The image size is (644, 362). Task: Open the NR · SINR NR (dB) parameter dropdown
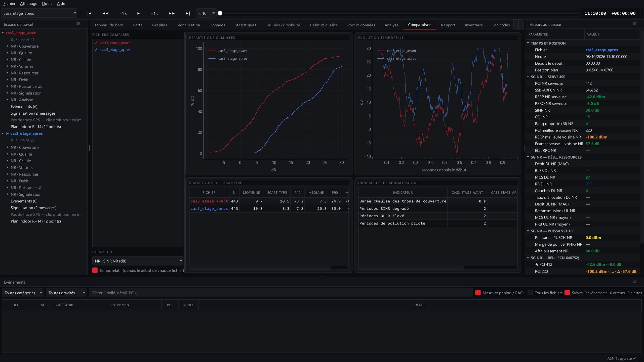[x=138, y=261]
